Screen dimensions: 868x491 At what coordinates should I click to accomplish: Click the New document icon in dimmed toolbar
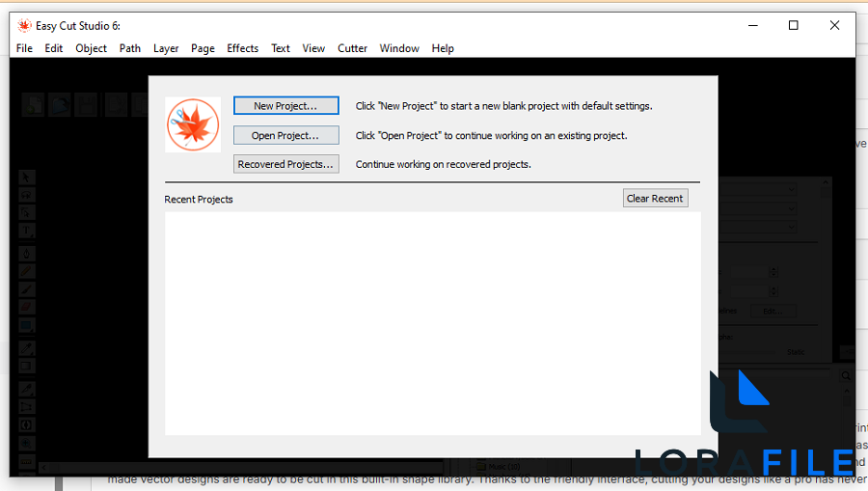[x=33, y=105]
